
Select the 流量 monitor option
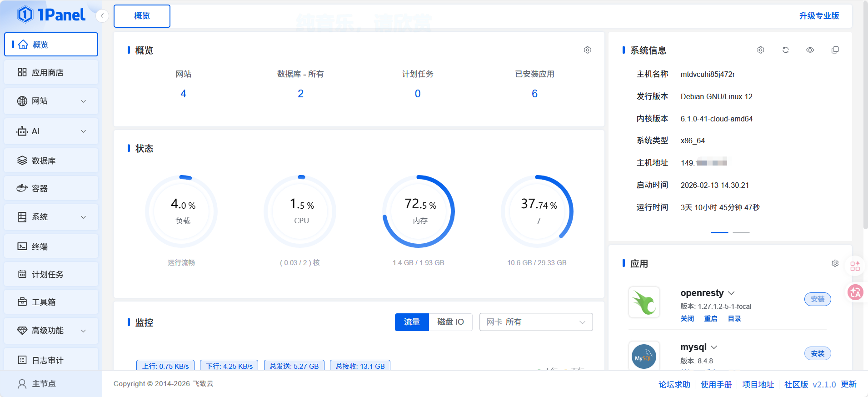click(x=412, y=322)
